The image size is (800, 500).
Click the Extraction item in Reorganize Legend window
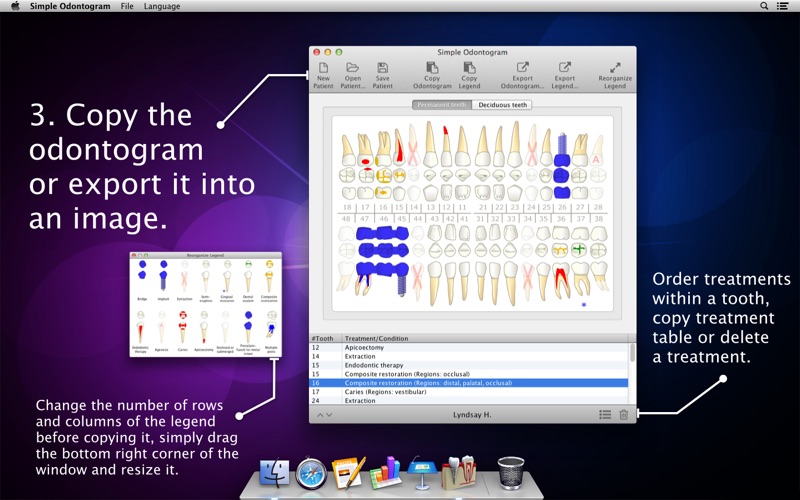tap(184, 281)
